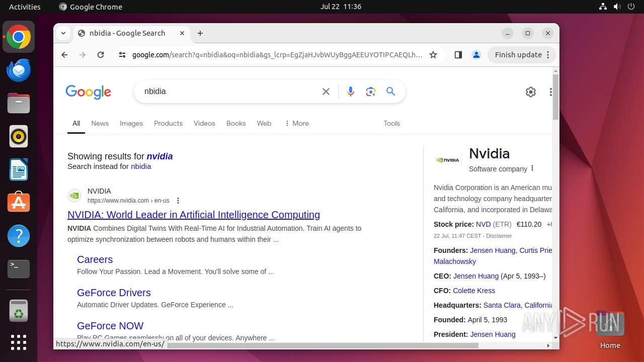Switch to the Videos tab
Screen dimensions: 644x362
click(x=204, y=123)
